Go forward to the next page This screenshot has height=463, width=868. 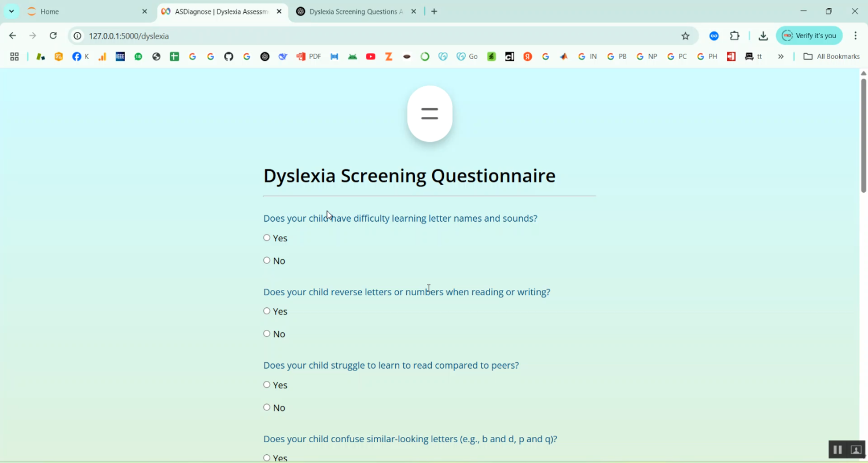[x=33, y=36]
